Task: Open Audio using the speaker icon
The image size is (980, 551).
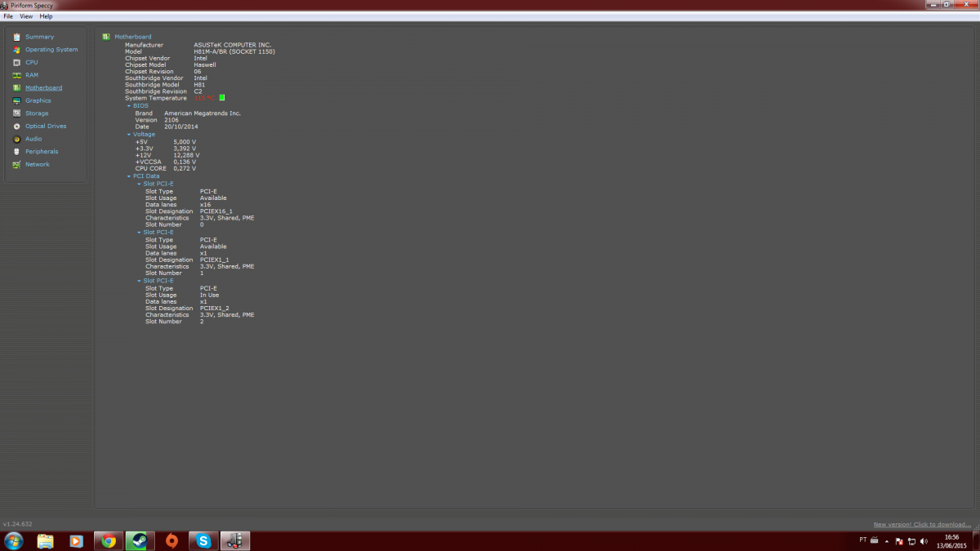Action: click(x=17, y=139)
